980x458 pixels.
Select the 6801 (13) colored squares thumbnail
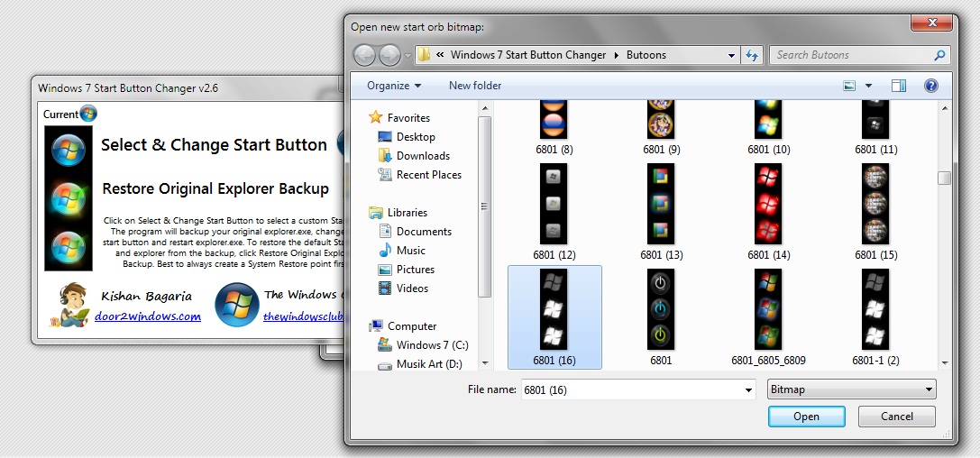click(x=661, y=204)
